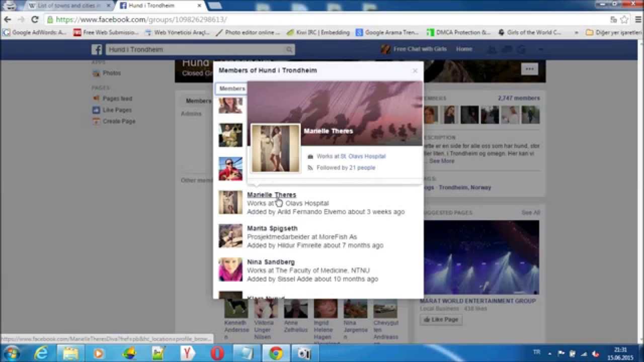The height and width of the screenshot is (362, 644).
Task: Open MARAT WORLD ENTERTAINMENT GROUP page title
Action: click(x=477, y=301)
